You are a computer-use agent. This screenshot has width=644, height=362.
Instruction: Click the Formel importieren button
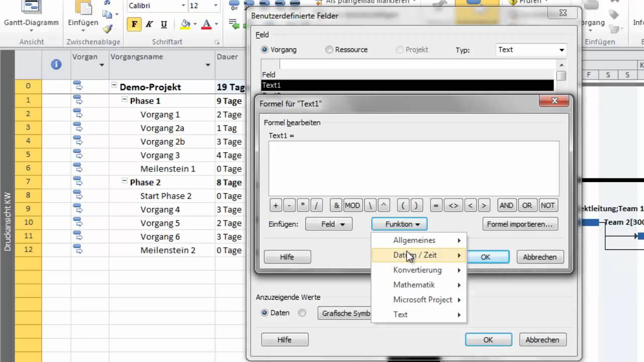click(520, 224)
